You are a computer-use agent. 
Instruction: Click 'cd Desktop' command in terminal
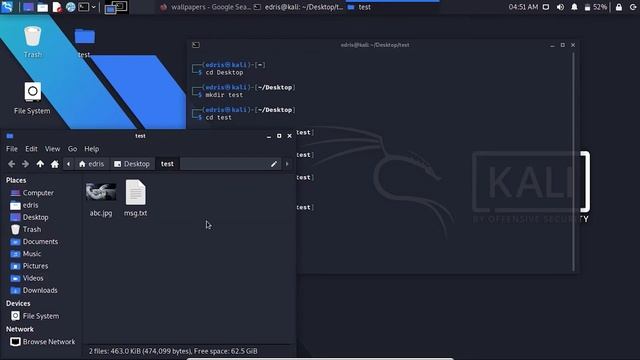pyautogui.click(x=224, y=72)
